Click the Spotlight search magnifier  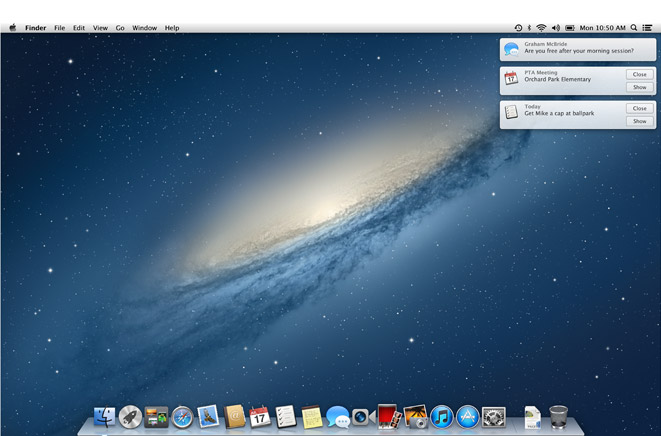tap(634, 28)
